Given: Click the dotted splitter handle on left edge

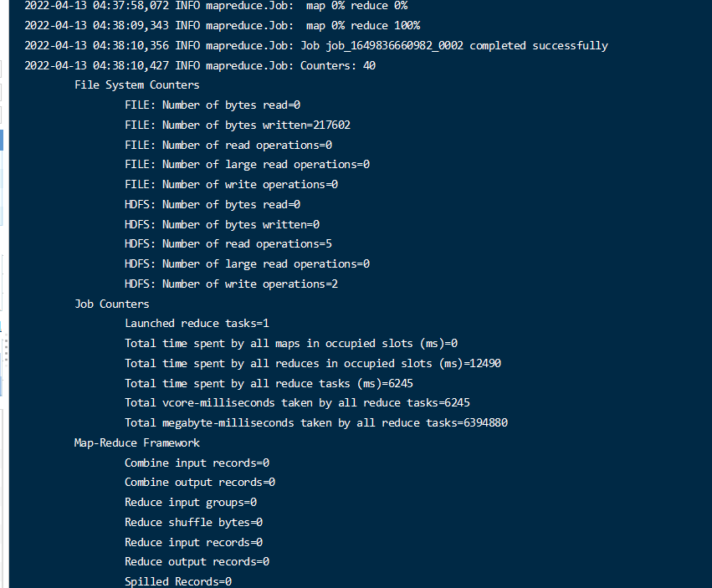Looking at the screenshot, I should click(4, 348).
